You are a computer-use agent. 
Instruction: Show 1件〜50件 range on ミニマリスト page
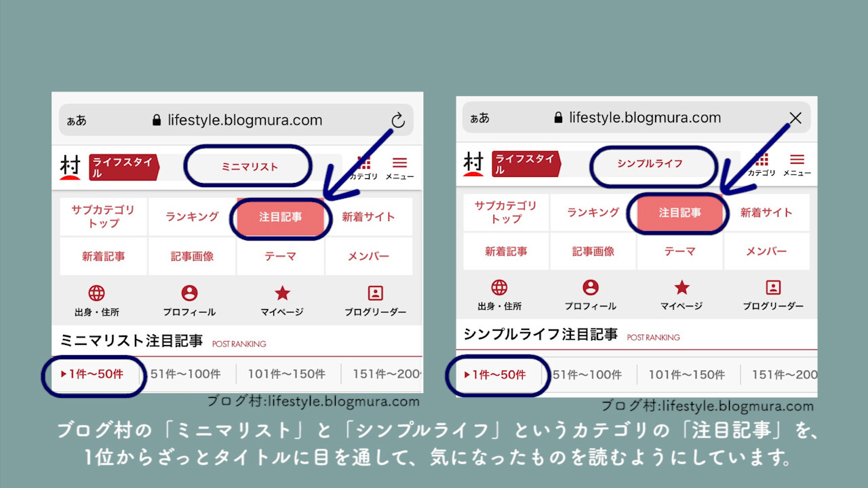point(93,373)
